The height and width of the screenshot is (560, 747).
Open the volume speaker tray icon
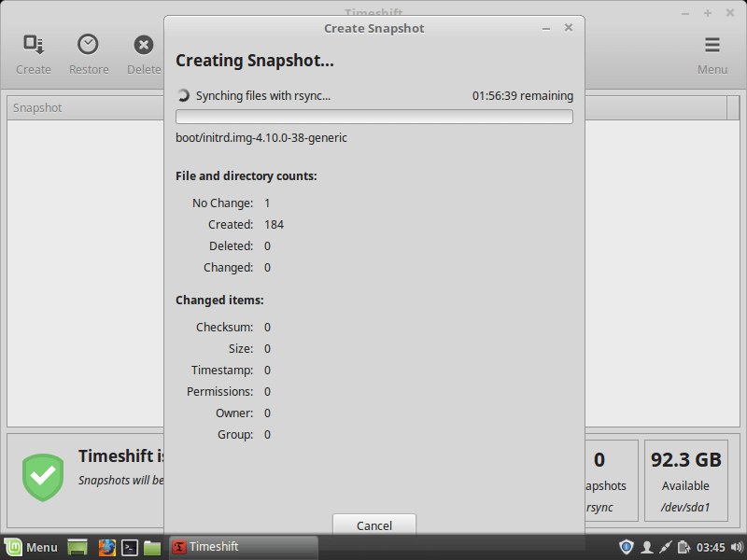coord(737,547)
